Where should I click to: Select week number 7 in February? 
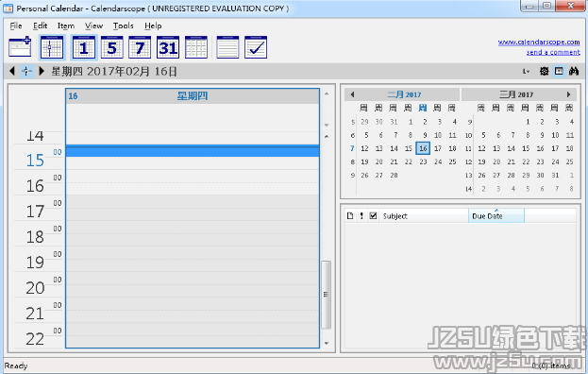coord(352,148)
